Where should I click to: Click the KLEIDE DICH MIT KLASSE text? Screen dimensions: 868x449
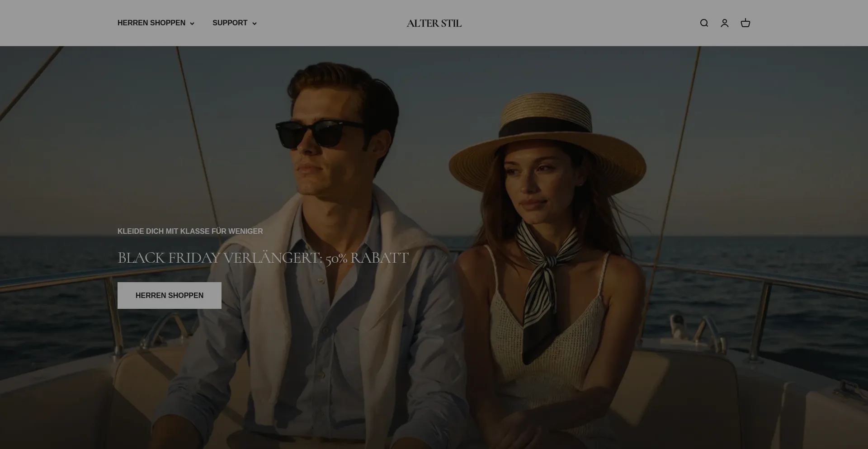tap(189, 231)
